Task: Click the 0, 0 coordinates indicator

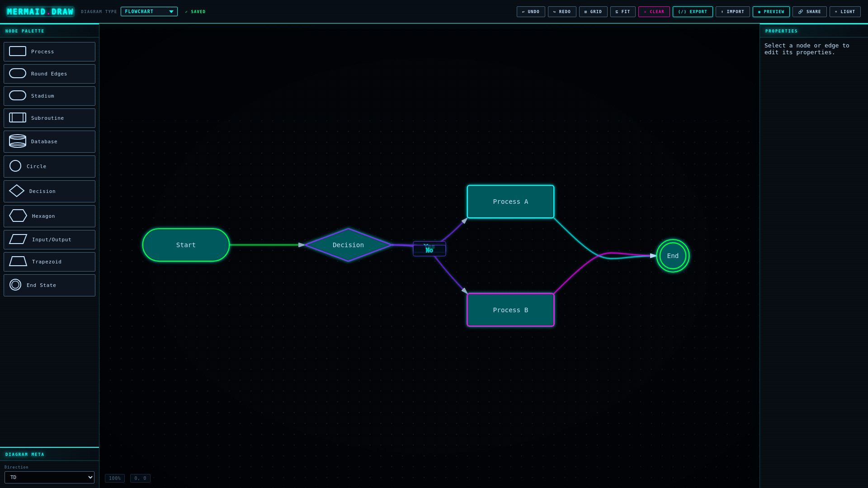Action: 140,478
